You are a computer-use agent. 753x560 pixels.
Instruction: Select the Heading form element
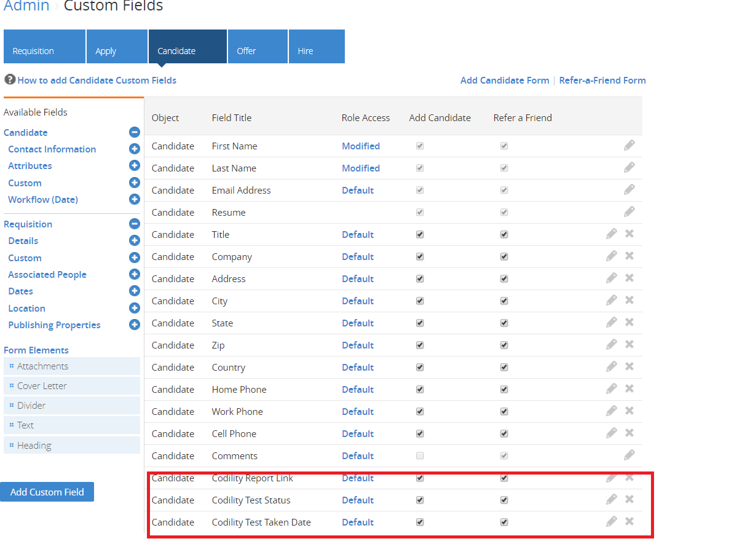tap(72, 445)
